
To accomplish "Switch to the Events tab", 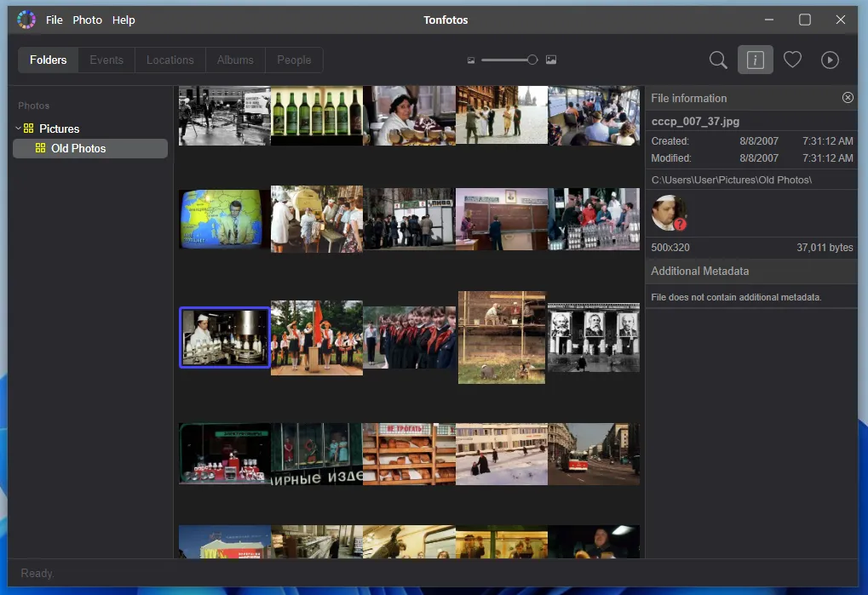I will click(x=106, y=60).
